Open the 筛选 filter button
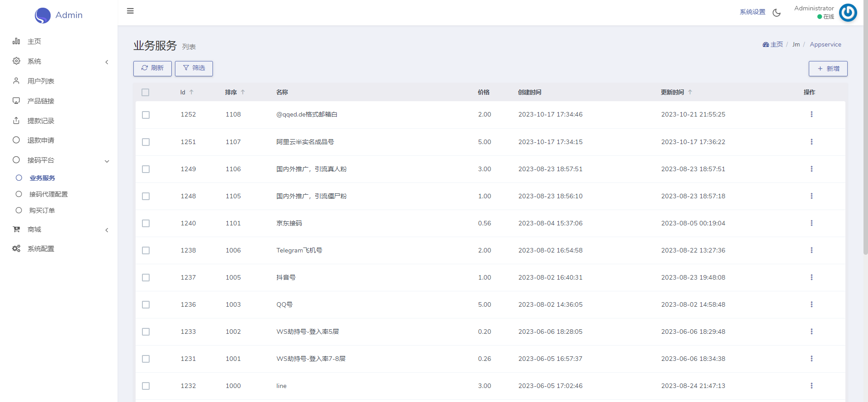The width and height of the screenshot is (868, 402). (x=194, y=68)
